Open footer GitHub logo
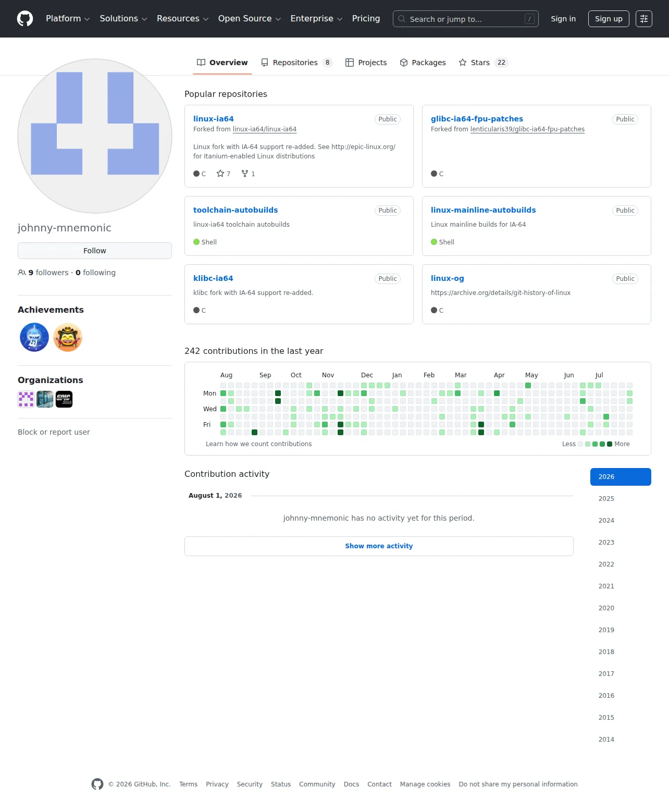 97,784
